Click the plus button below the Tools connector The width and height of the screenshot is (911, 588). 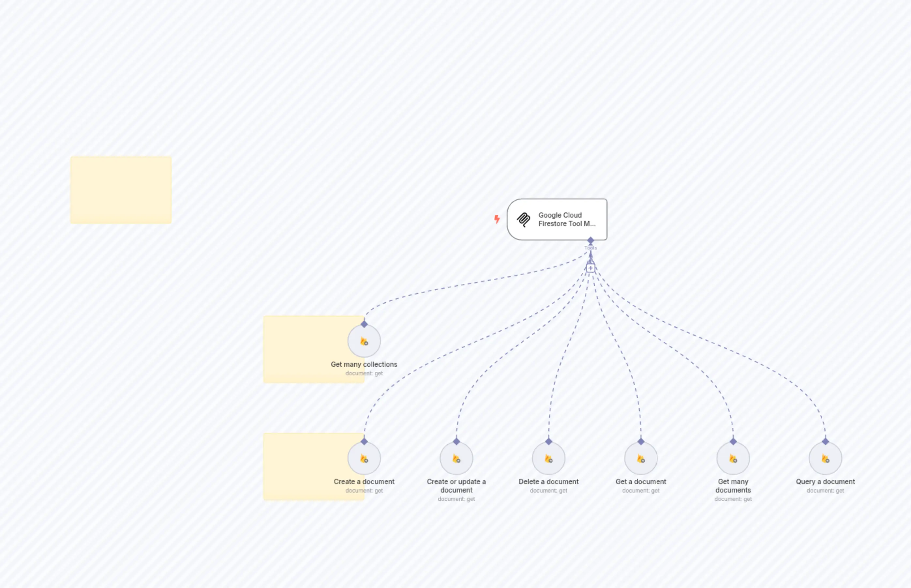click(x=590, y=268)
